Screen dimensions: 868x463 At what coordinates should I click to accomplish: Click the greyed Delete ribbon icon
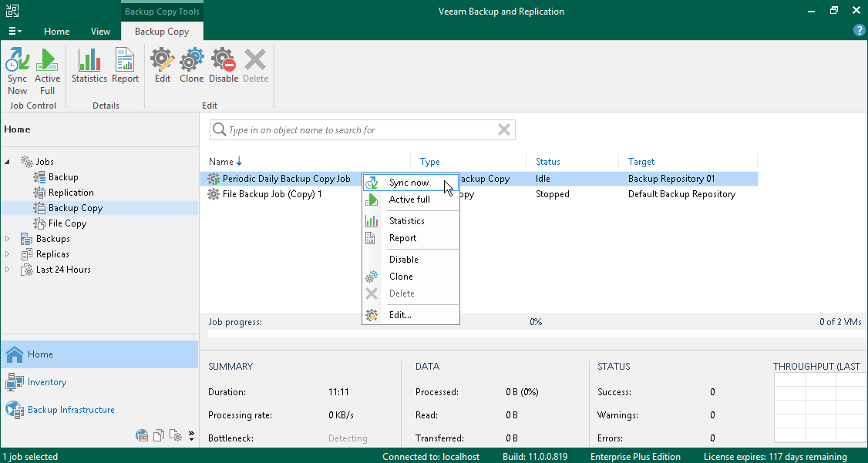[x=255, y=65]
